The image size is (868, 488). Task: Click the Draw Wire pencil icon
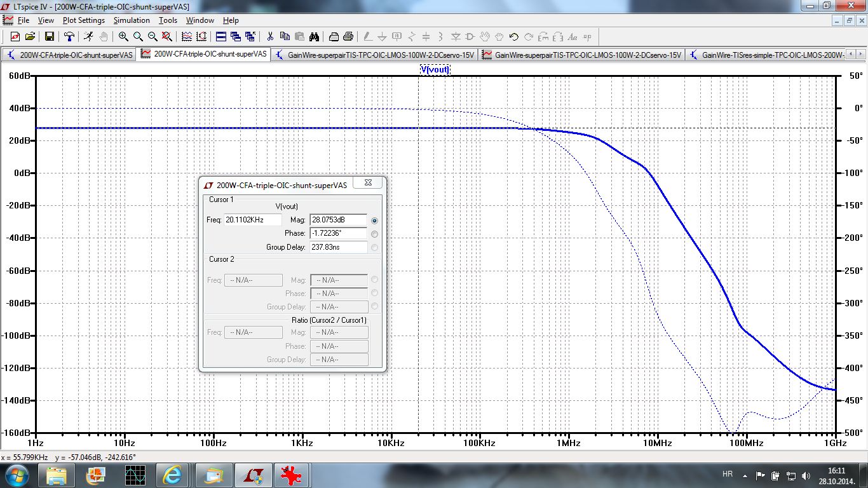(x=368, y=36)
